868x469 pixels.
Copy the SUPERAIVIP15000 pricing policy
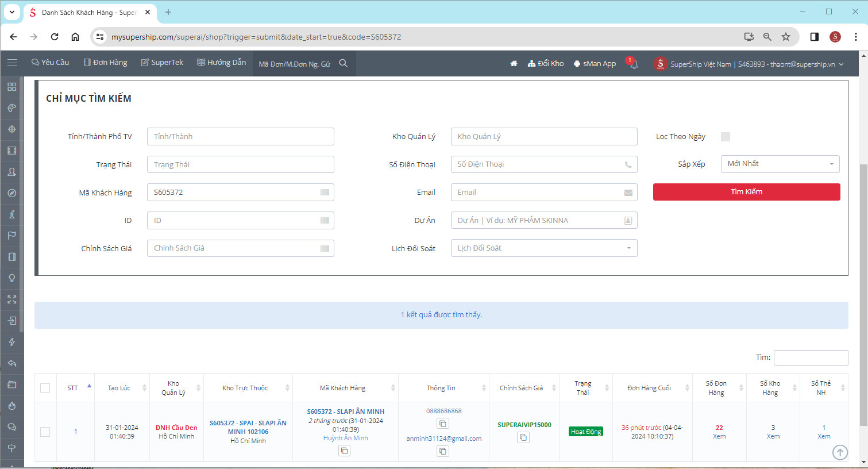[x=523, y=437]
